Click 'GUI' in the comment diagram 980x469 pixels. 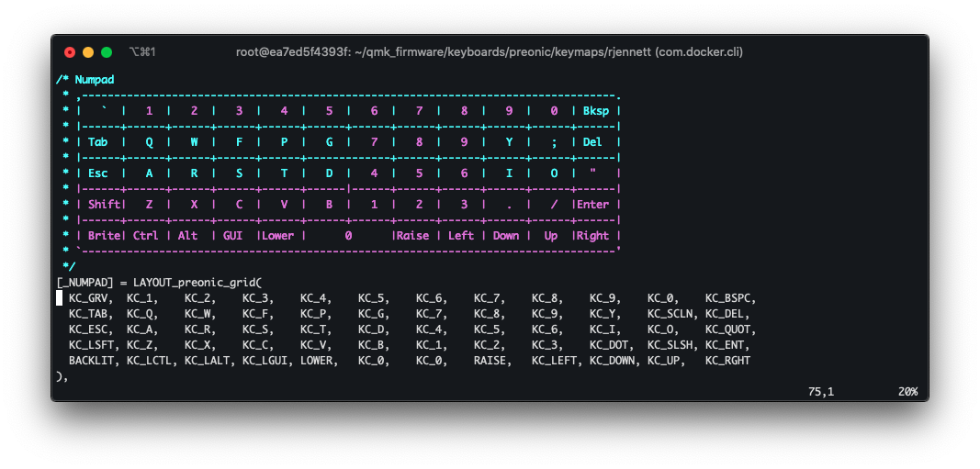pyautogui.click(x=232, y=236)
